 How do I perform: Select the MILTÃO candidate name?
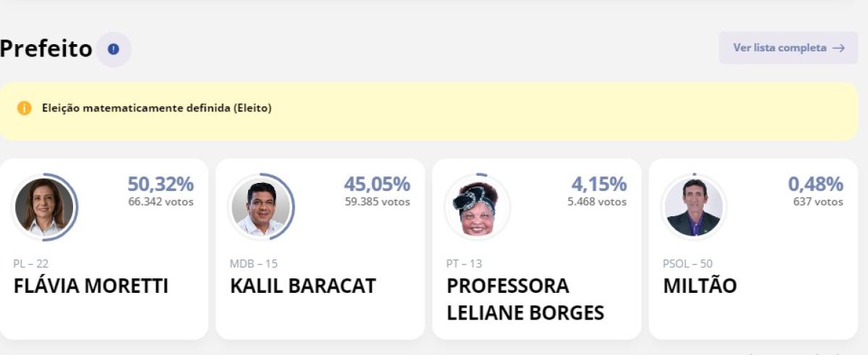click(700, 286)
